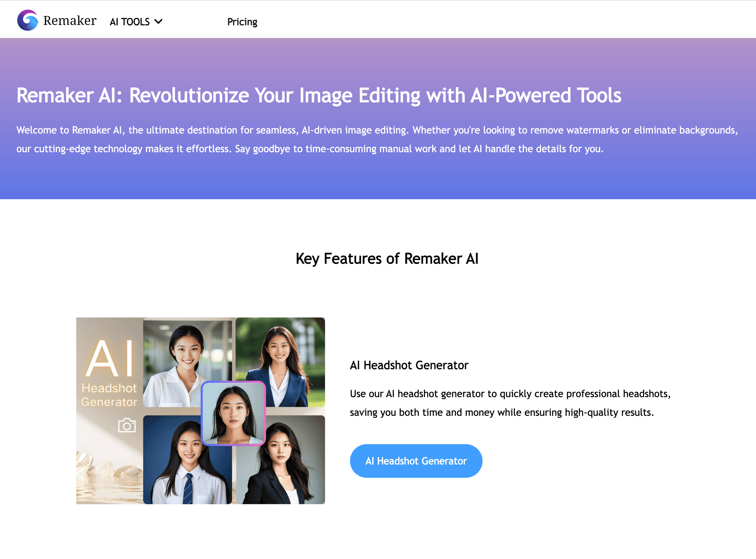Click the "Remaker AI: Revolutionize Your Image Editing" headline
Image resolution: width=756 pixels, height=559 pixels.
(319, 95)
